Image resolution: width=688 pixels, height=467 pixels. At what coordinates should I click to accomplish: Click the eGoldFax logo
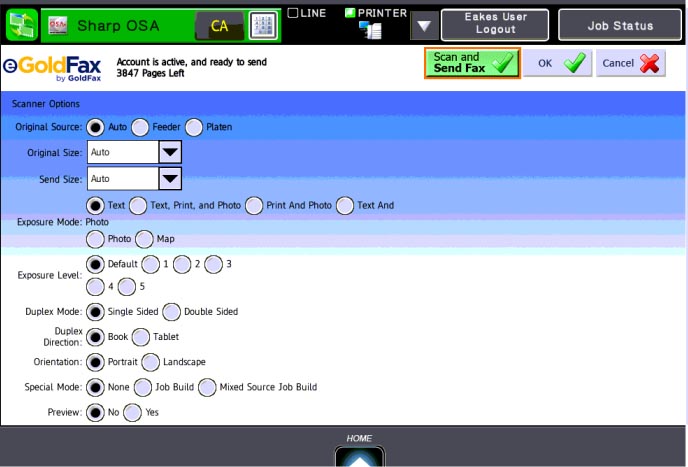(52, 68)
